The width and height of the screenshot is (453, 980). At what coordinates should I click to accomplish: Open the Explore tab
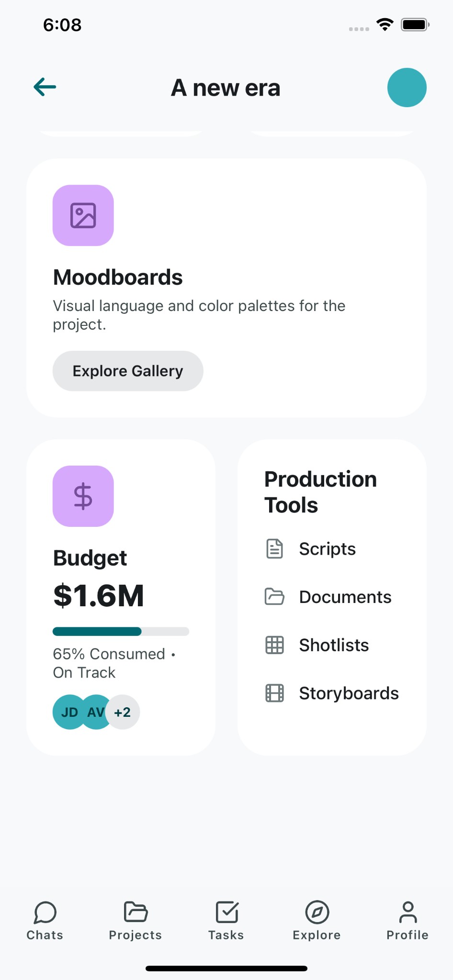[x=317, y=921]
